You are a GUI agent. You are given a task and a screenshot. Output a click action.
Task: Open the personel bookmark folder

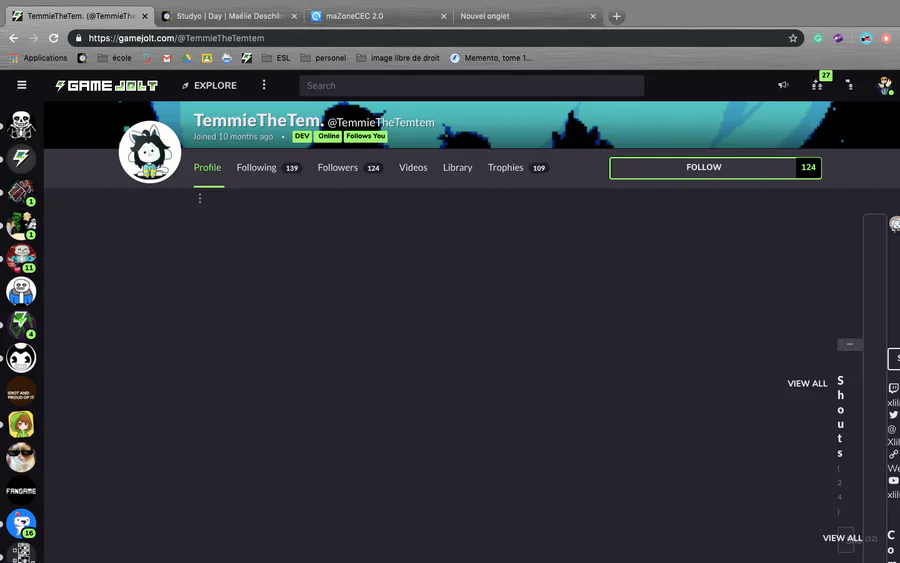click(x=323, y=58)
